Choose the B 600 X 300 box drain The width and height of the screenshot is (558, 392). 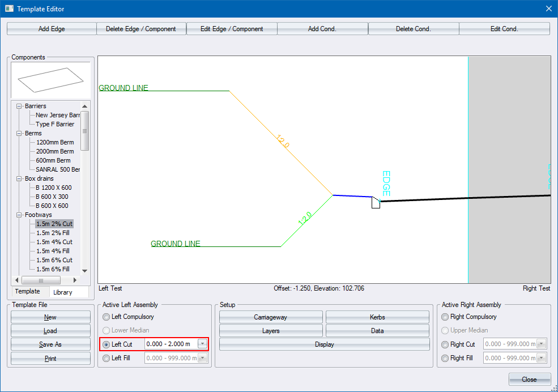point(52,197)
